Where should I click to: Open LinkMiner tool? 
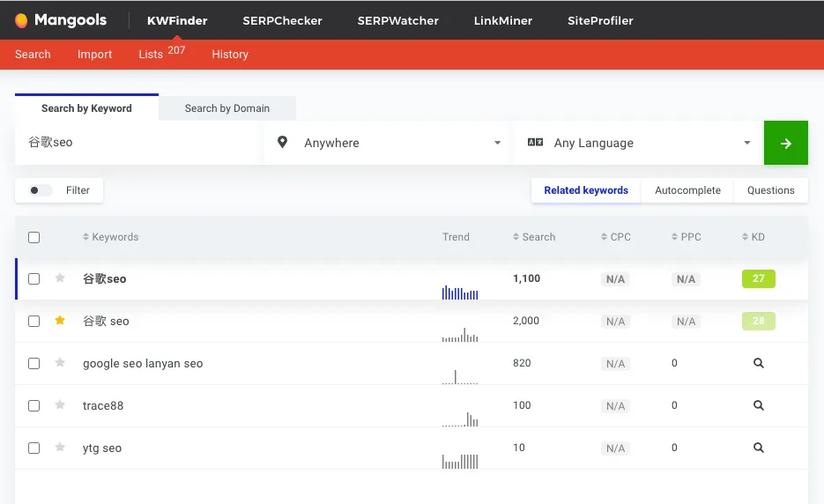[503, 20]
